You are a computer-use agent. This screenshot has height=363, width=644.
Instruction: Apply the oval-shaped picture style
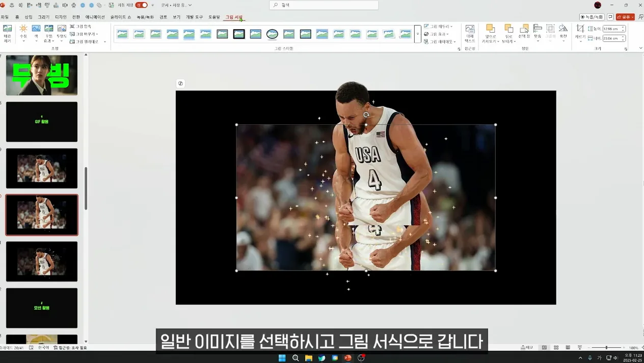tap(272, 34)
